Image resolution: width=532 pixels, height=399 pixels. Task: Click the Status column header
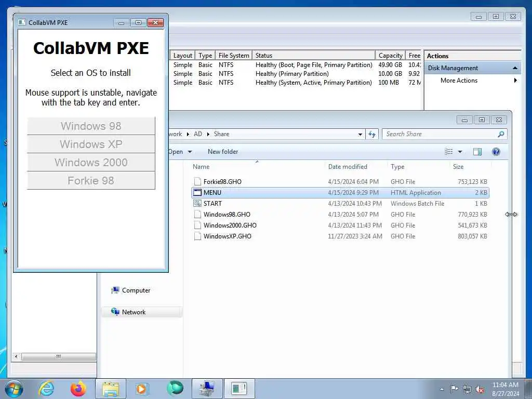(314, 55)
